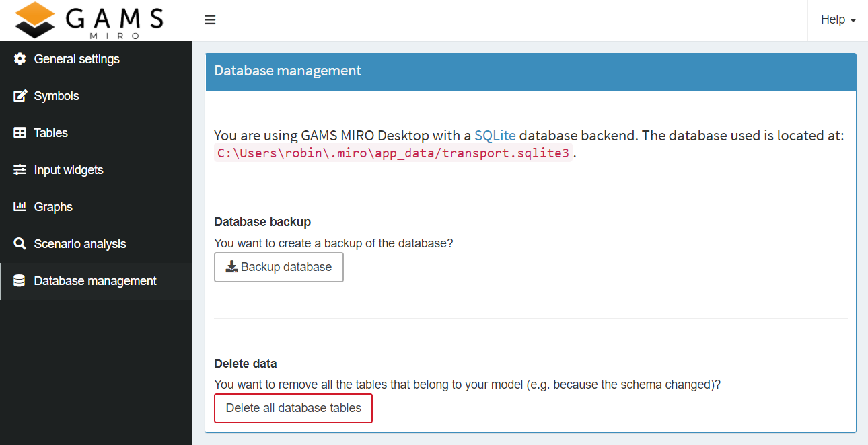868x445 pixels.
Task: Open Input widgets using its sliders icon
Action: pos(20,169)
